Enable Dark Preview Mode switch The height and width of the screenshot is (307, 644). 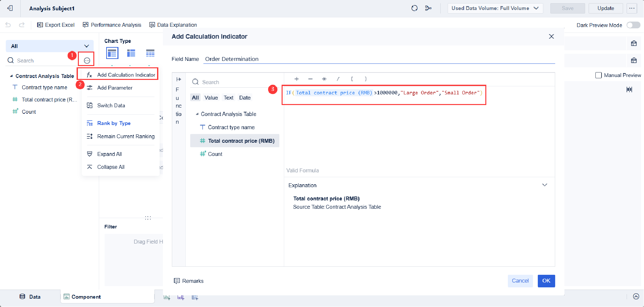[633, 25]
